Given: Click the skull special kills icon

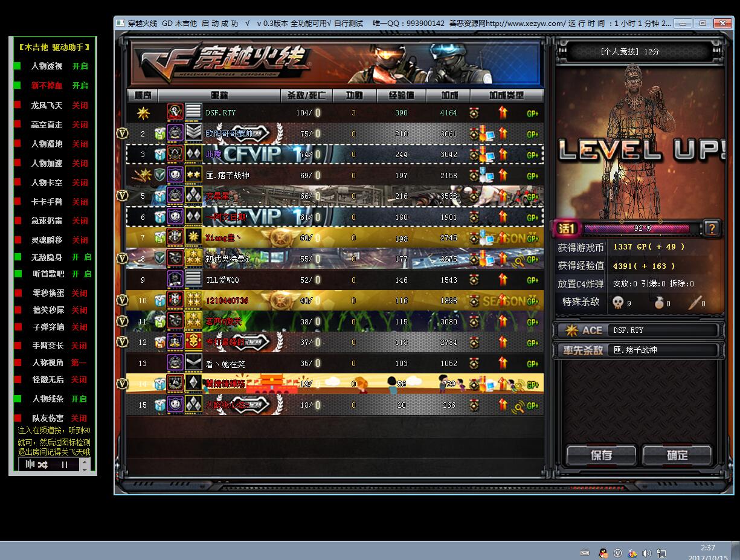Looking at the screenshot, I should 617,302.
